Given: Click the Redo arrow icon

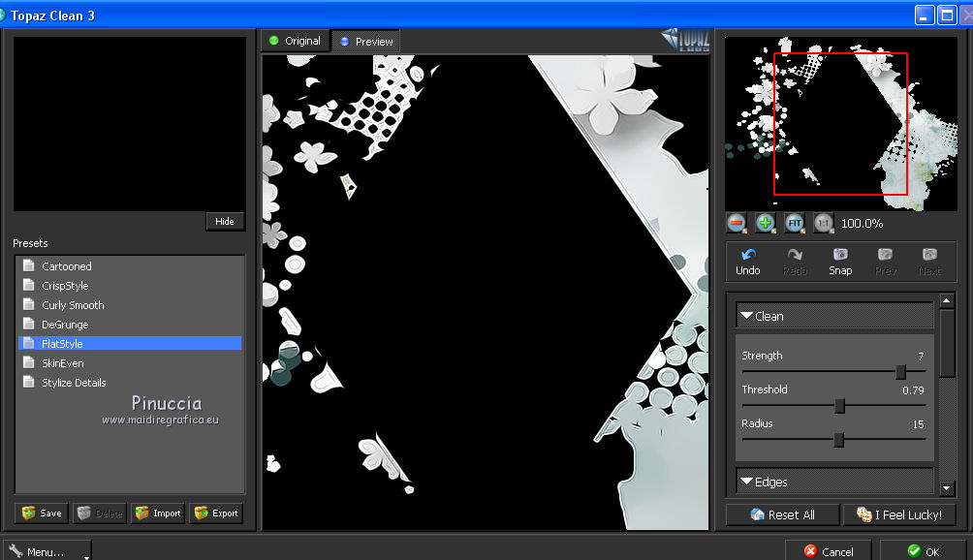Looking at the screenshot, I should tap(795, 254).
